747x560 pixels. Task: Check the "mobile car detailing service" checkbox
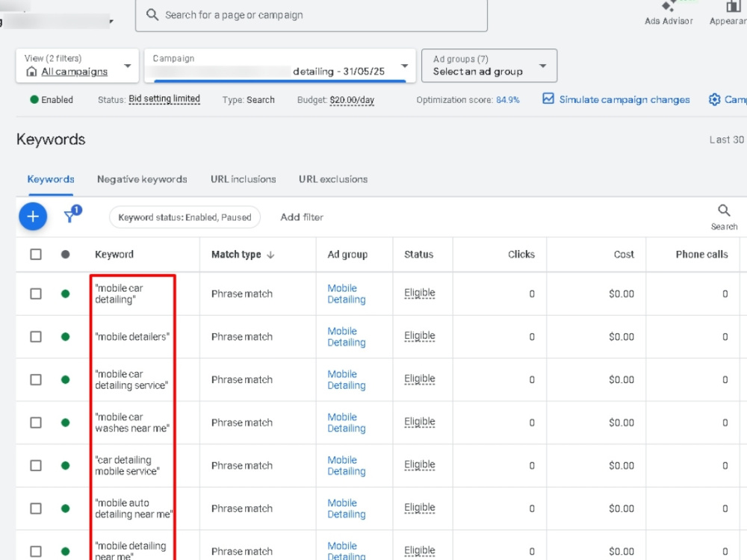[x=36, y=379]
